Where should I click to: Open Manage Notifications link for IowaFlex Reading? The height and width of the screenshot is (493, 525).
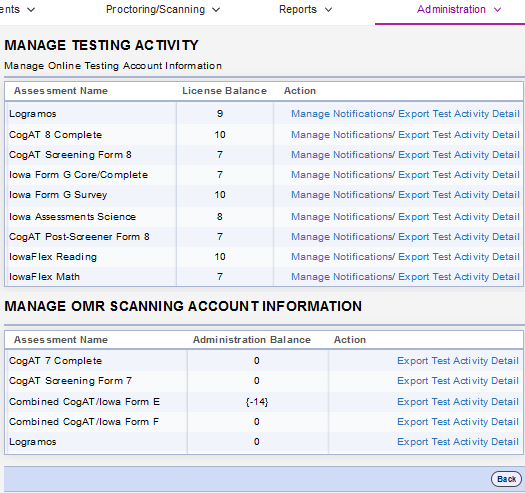pos(343,257)
